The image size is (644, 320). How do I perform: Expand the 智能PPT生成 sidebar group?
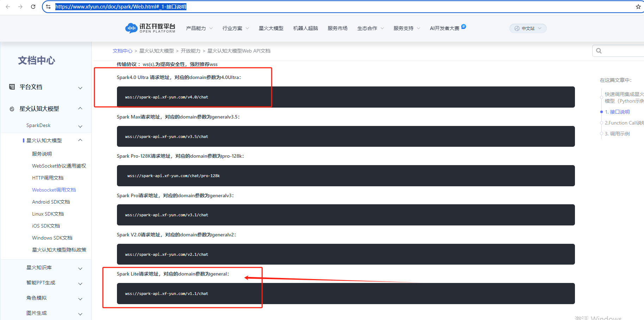tap(80, 283)
